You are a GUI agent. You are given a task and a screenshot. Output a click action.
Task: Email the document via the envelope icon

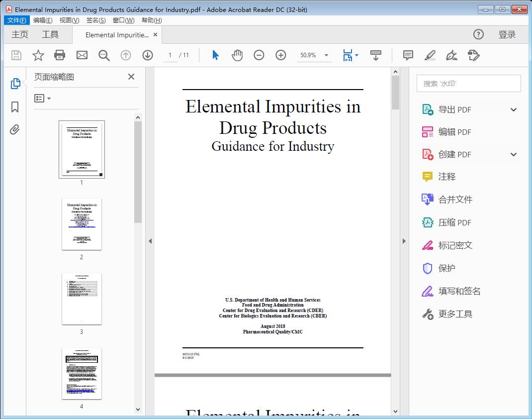[82, 55]
